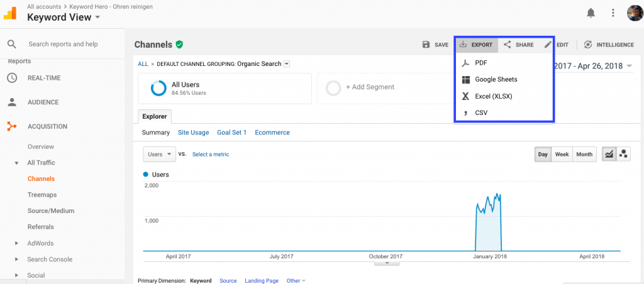This screenshot has width=644, height=284.
Task: Open the Other dimension dropdown
Action: [296, 281]
